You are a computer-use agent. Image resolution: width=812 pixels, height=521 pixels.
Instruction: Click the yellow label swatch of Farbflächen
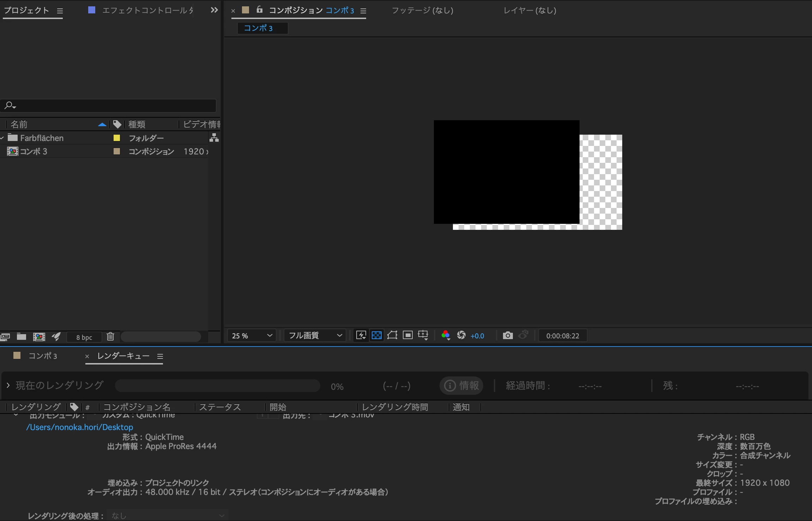(117, 138)
